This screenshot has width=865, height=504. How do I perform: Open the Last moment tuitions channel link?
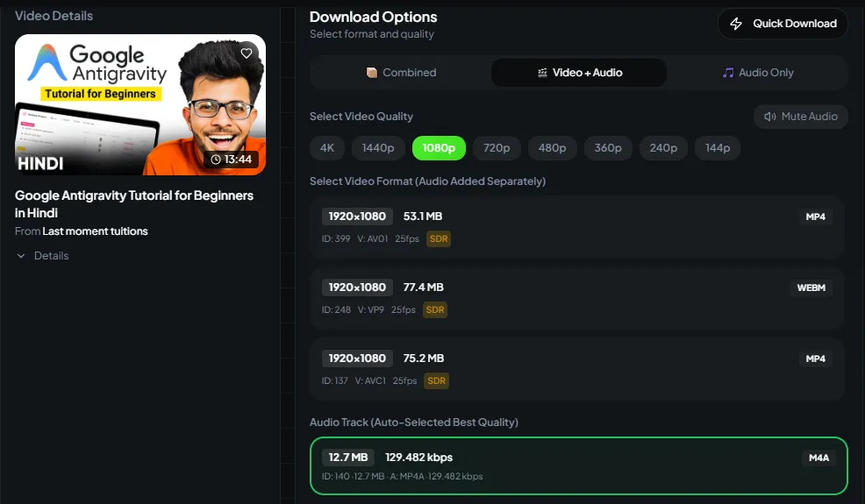[x=95, y=231]
